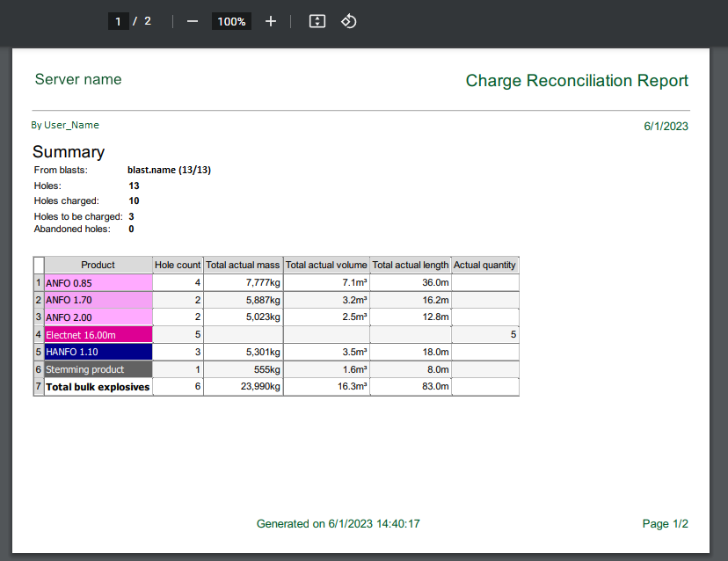Click the Total bulk explosives row label

98,387
